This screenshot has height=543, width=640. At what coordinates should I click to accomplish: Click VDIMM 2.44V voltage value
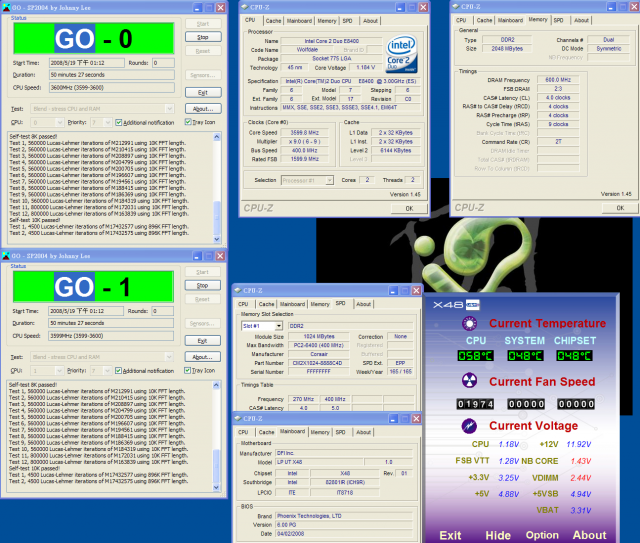coord(581,478)
